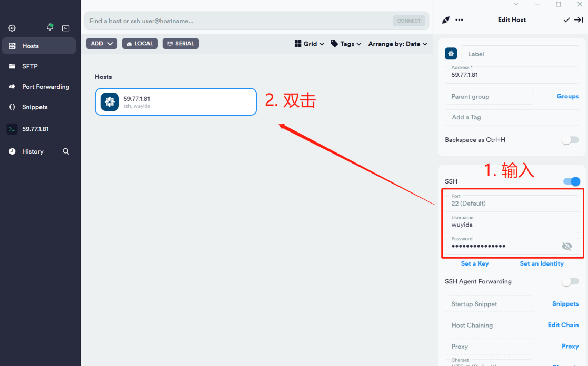Image resolution: width=588 pixels, height=366 pixels.
Task: Open settings gear in sidebar
Action: (12, 28)
